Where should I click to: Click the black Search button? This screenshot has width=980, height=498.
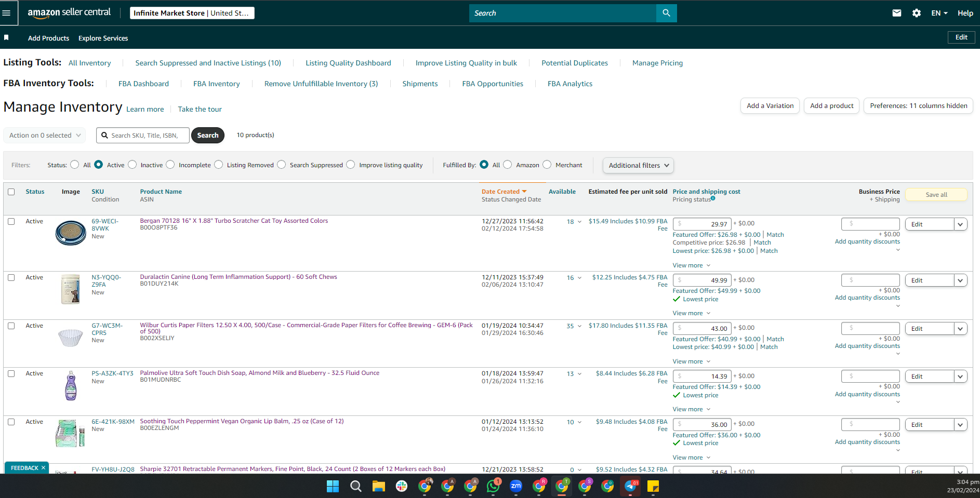[x=208, y=135]
